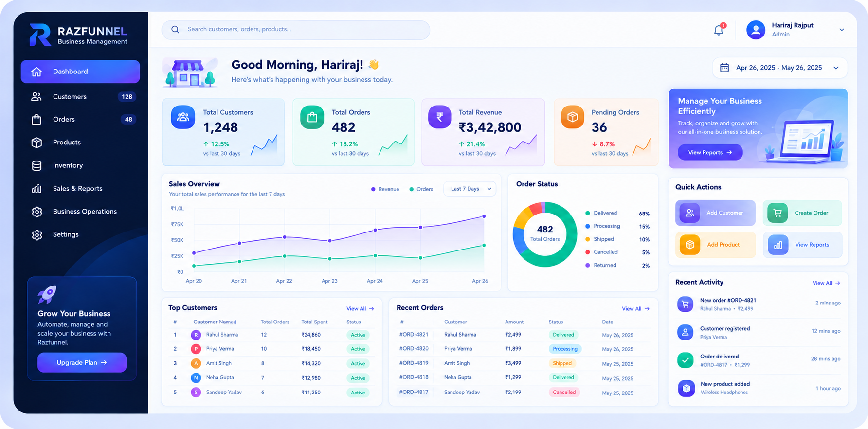This screenshot has width=868, height=429.
Task: Open the Last 7 Days dropdown
Action: 470,189
